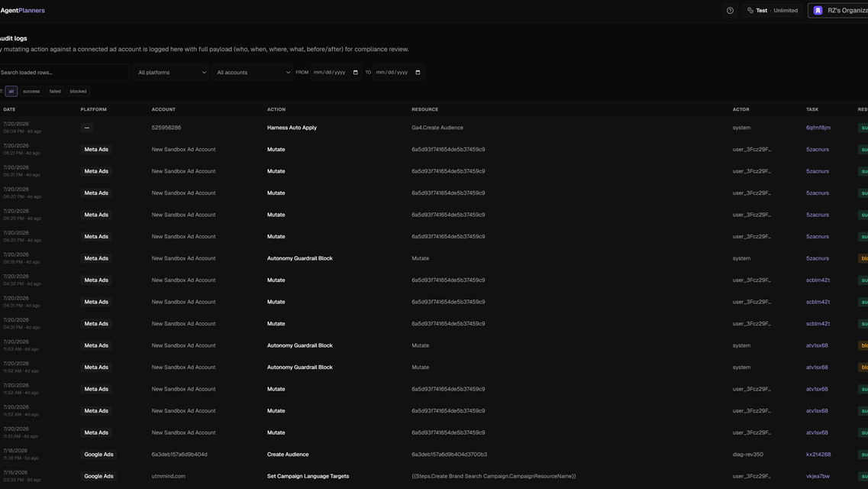Click the DATE column header
Screen dimensions: 868x489
click(x=9, y=110)
